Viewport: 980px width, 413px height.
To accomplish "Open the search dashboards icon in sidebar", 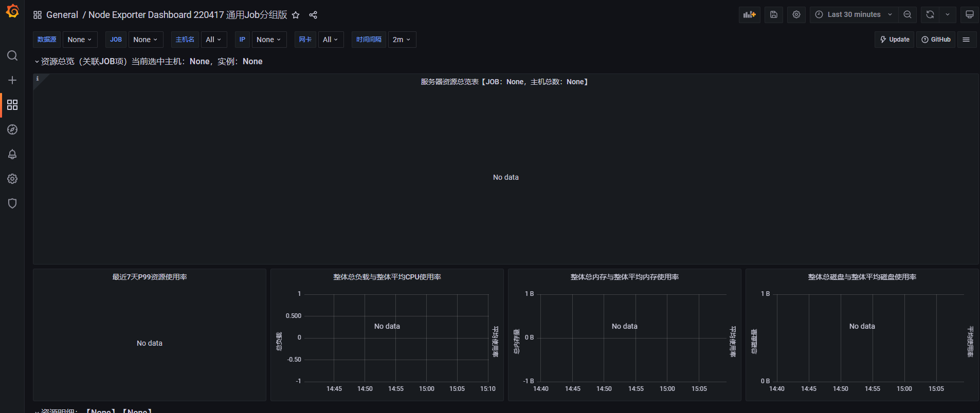I will tap(12, 55).
